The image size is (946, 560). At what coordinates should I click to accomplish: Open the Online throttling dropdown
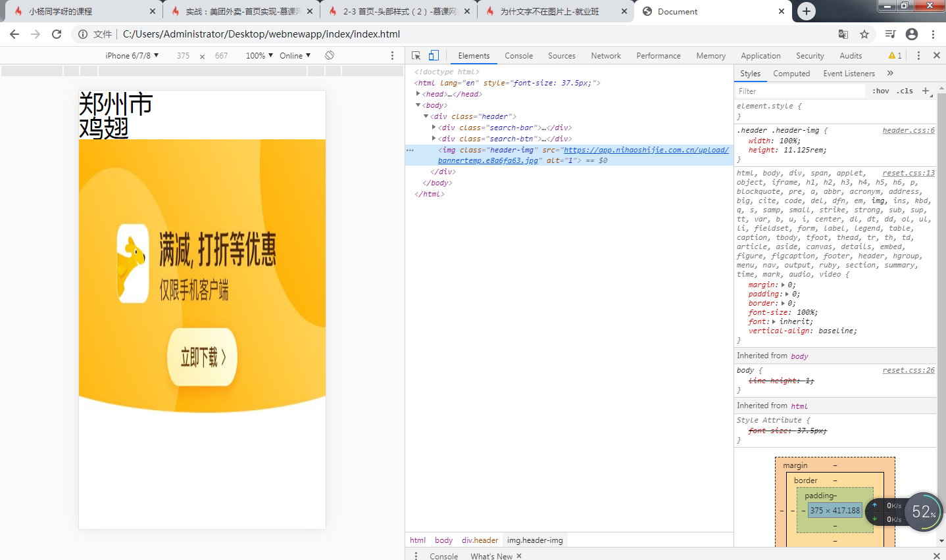[295, 56]
